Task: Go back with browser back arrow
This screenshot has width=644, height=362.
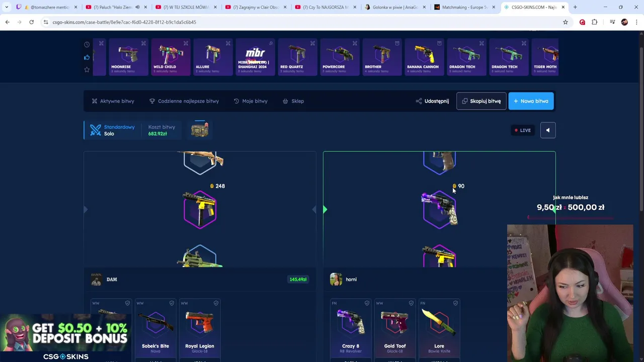Action: pyautogui.click(x=7, y=22)
